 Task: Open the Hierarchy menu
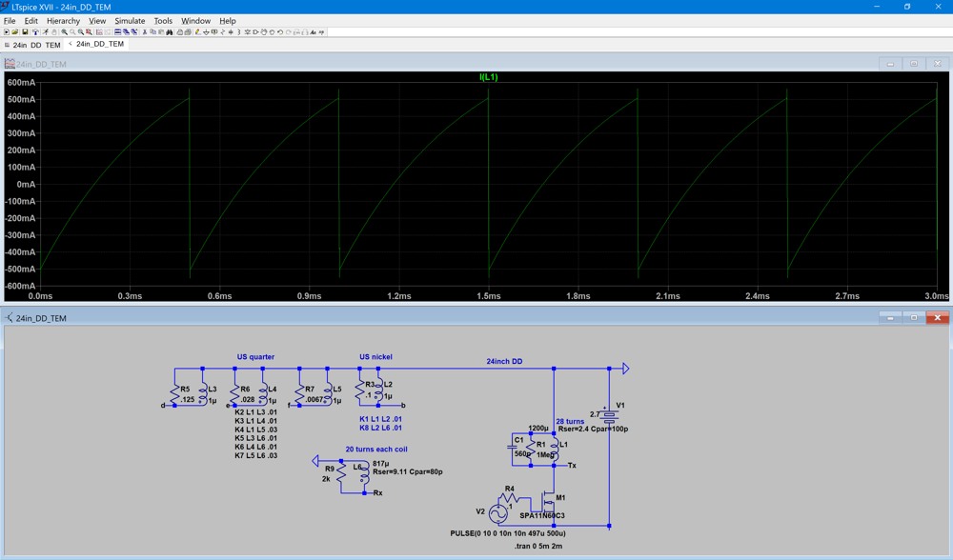pos(63,20)
